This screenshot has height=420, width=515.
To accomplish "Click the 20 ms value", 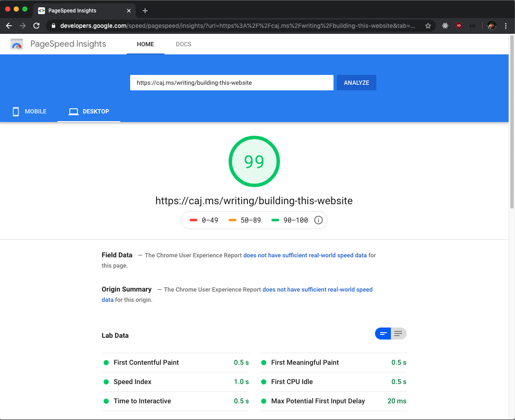I will (397, 401).
